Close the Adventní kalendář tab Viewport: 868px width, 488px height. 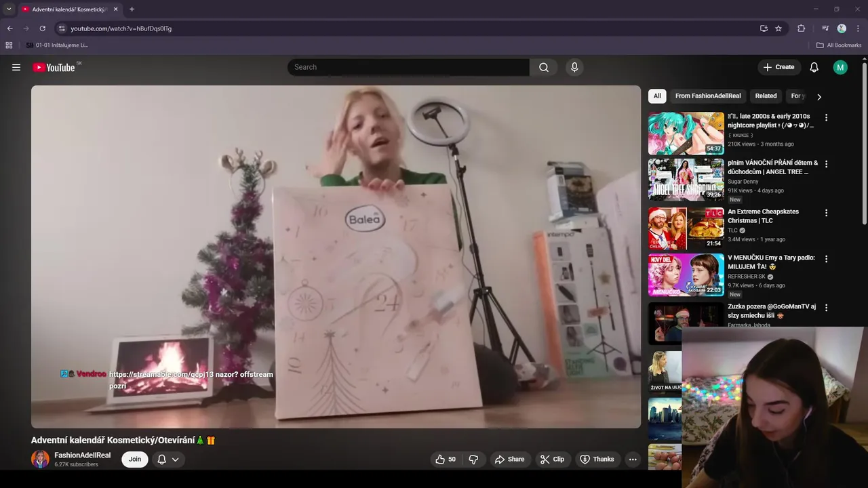pyautogui.click(x=115, y=9)
